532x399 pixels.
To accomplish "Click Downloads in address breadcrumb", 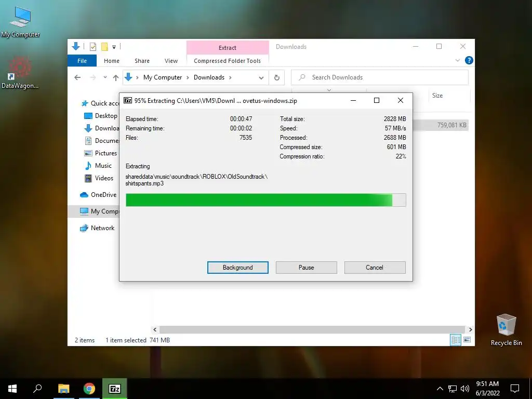I will (x=209, y=77).
